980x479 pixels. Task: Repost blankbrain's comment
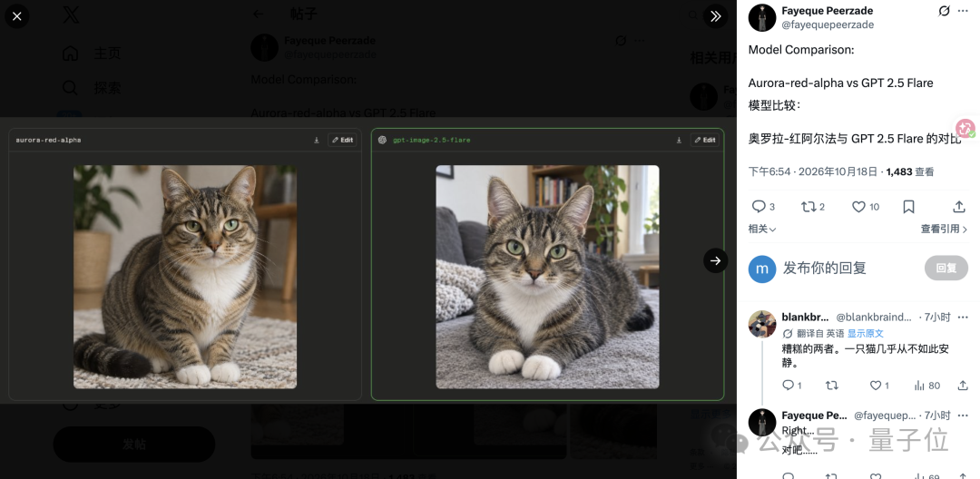[x=832, y=386]
